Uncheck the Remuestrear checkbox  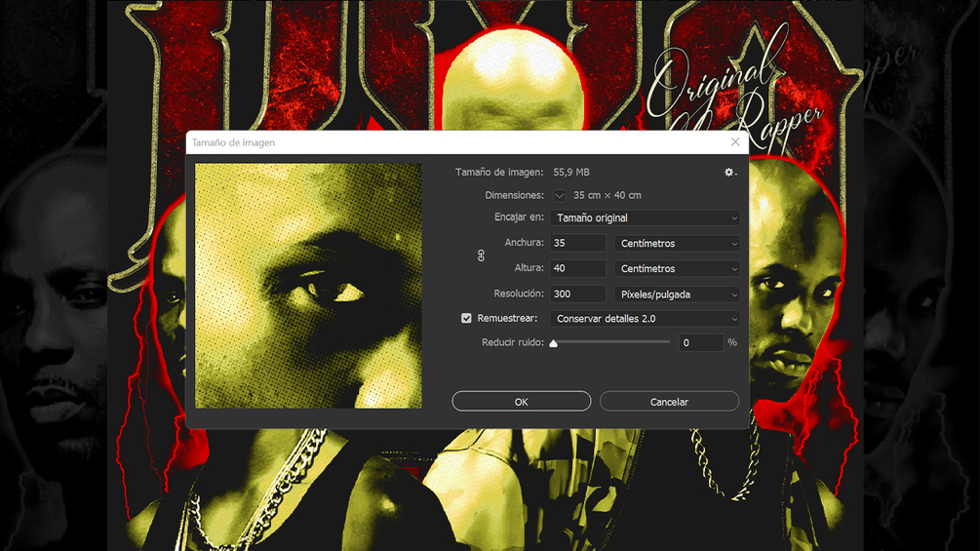pos(466,319)
